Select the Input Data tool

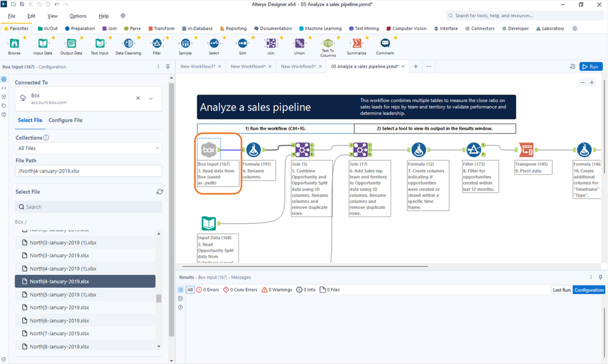pos(42,42)
